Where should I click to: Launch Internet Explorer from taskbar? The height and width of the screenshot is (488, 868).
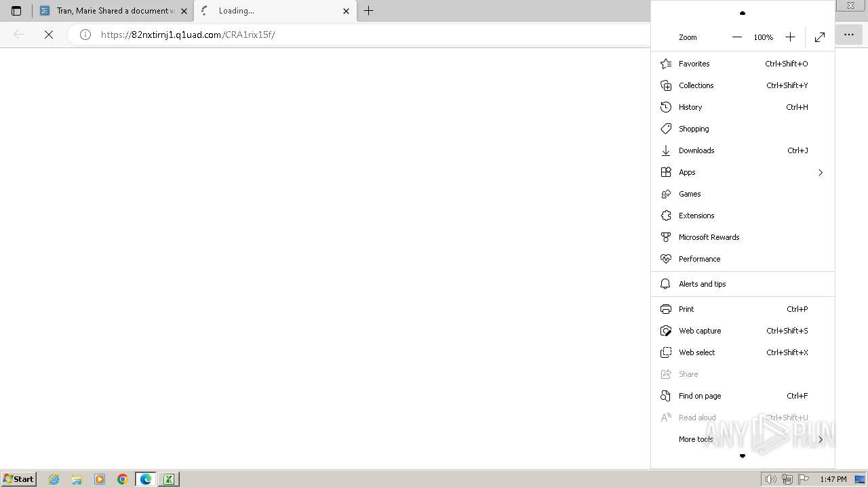pos(54,479)
